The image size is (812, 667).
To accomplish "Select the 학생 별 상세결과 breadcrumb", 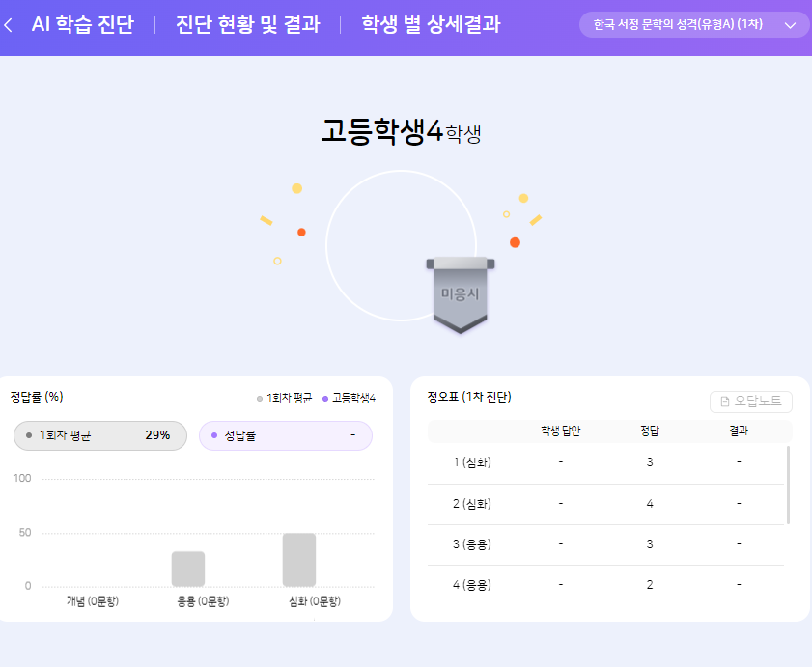I will tap(431, 25).
